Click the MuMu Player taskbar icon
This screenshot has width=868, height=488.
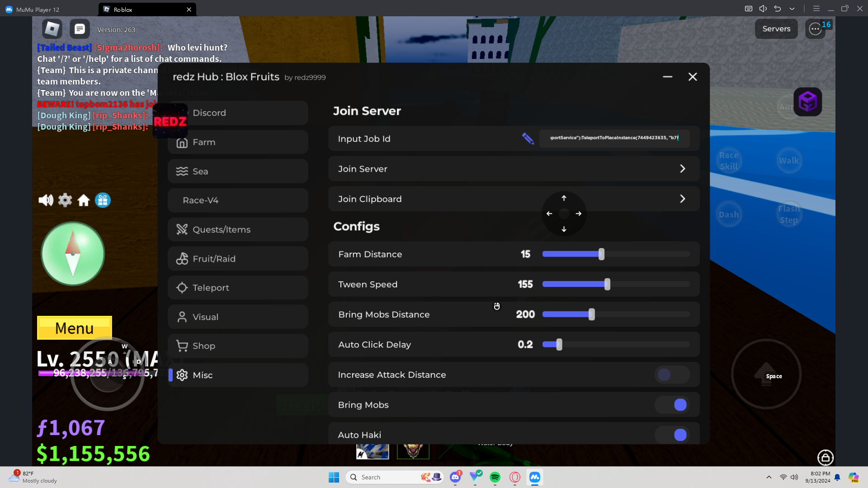pos(535,477)
